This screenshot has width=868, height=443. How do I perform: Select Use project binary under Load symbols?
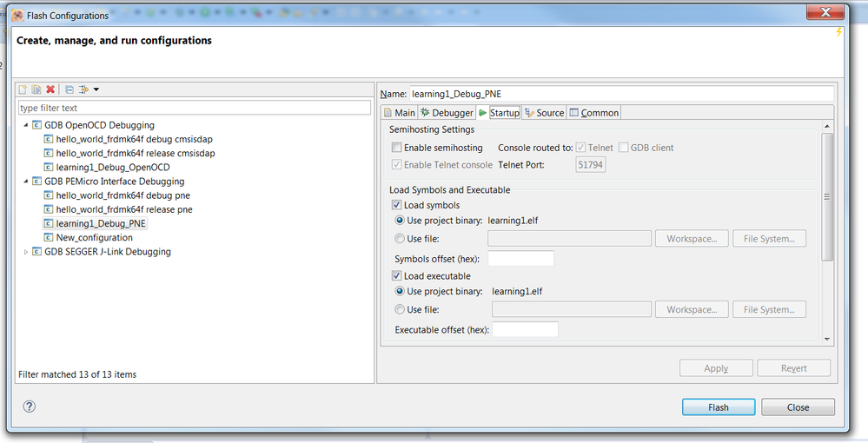tap(400, 221)
